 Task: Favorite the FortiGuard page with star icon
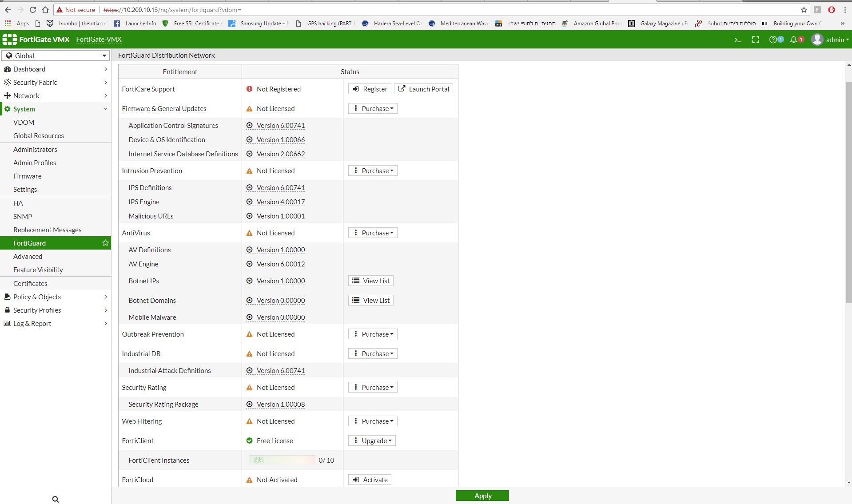(x=105, y=243)
